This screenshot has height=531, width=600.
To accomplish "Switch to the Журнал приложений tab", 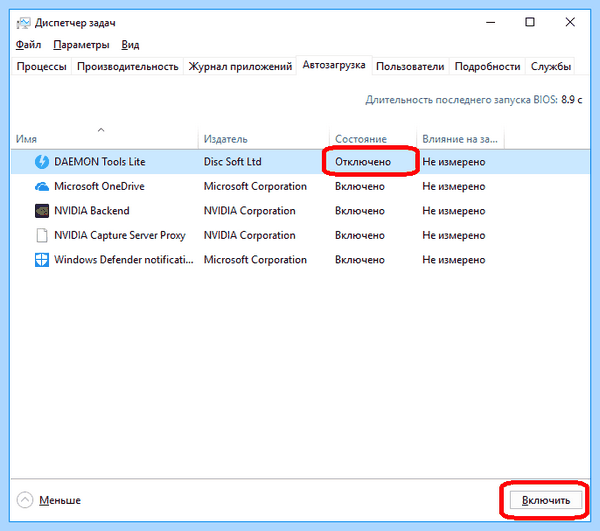I will pyautogui.click(x=240, y=67).
